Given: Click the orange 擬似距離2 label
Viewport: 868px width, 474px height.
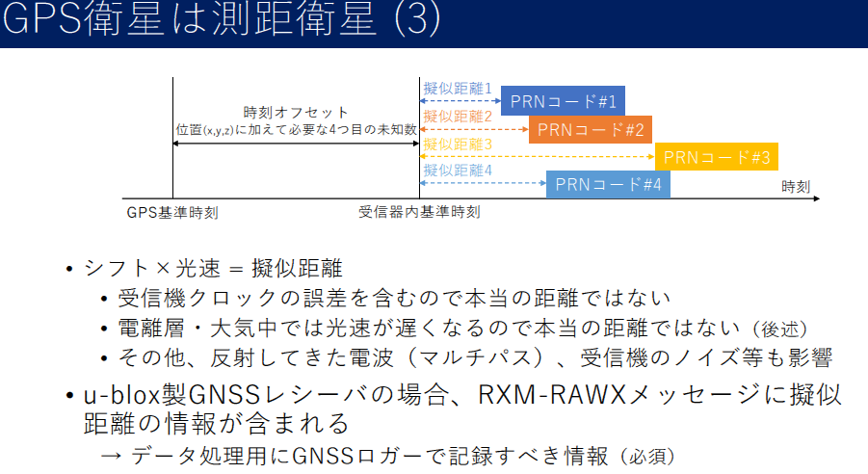Looking at the screenshot, I should point(458,116).
